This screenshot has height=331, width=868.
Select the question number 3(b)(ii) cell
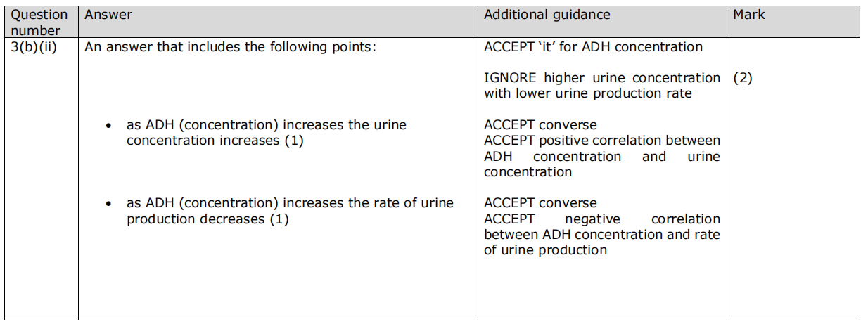click(33, 47)
